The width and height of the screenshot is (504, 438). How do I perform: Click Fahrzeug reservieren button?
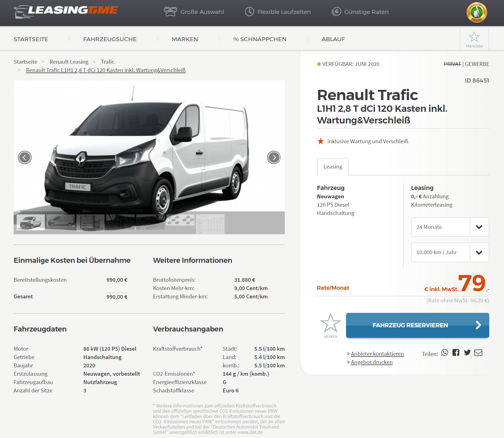pos(417,325)
